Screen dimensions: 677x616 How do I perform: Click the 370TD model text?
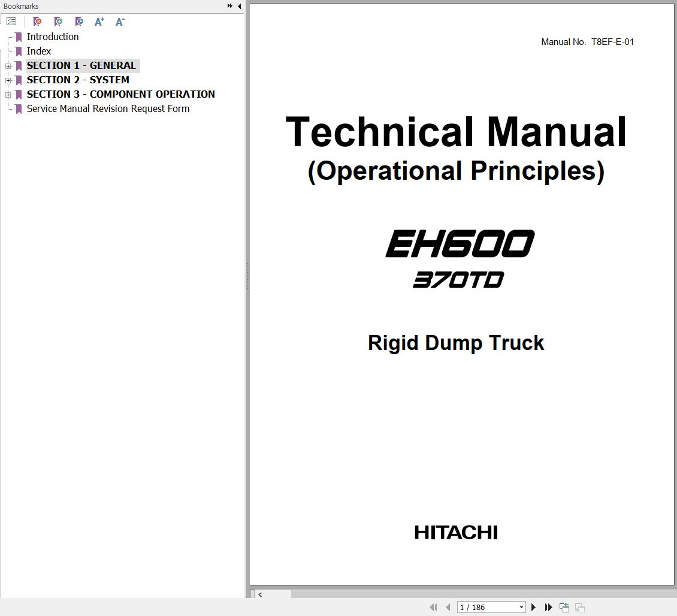click(458, 279)
